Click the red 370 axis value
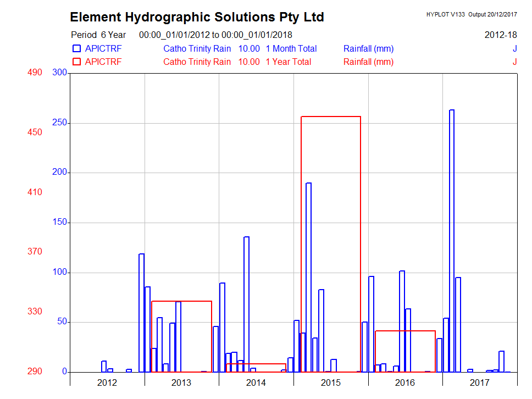The image size is (532, 399). pos(35,252)
